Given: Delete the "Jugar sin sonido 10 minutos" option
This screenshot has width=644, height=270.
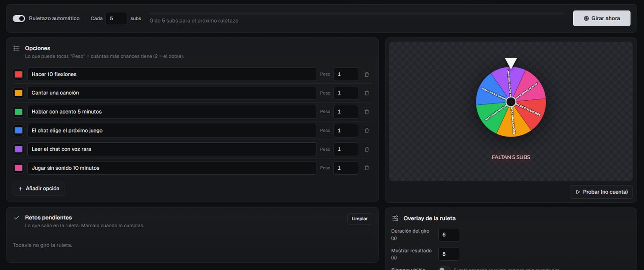Looking at the screenshot, I should pos(367,168).
